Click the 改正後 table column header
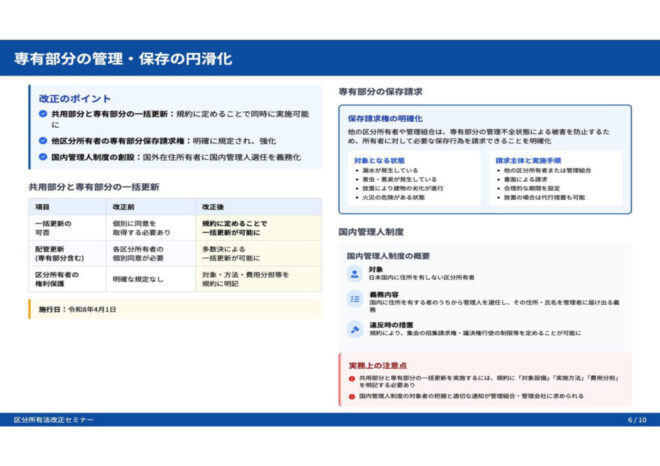 click(213, 205)
